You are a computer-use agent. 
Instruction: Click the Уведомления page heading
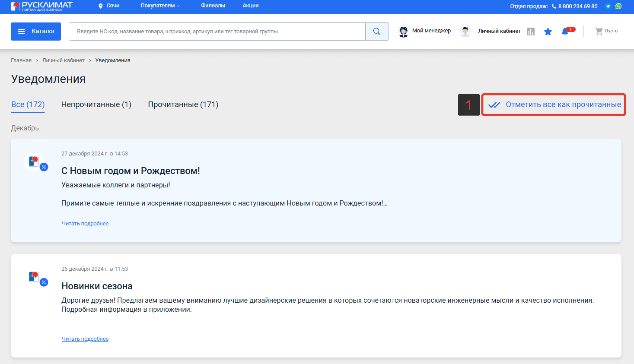click(48, 79)
